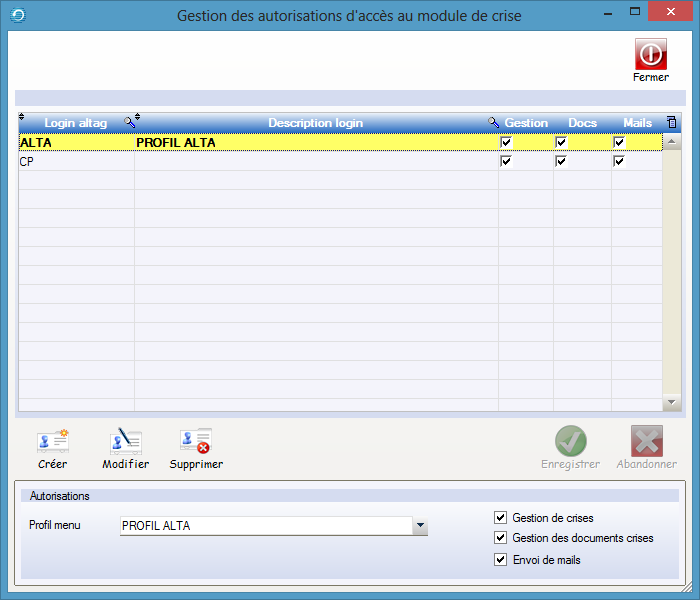700x600 pixels.
Task: Click the Créer user icon
Action: tap(52, 441)
